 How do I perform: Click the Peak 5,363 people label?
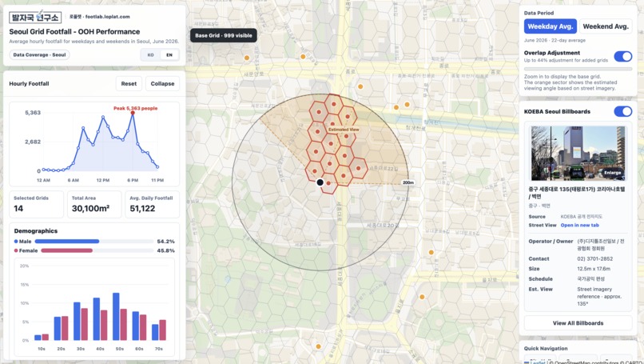[136, 108]
